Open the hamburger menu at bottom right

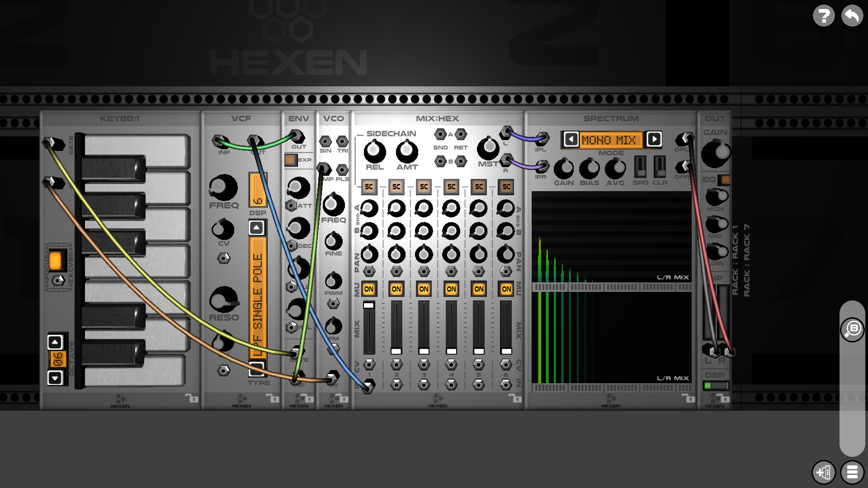(x=852, y=473)
